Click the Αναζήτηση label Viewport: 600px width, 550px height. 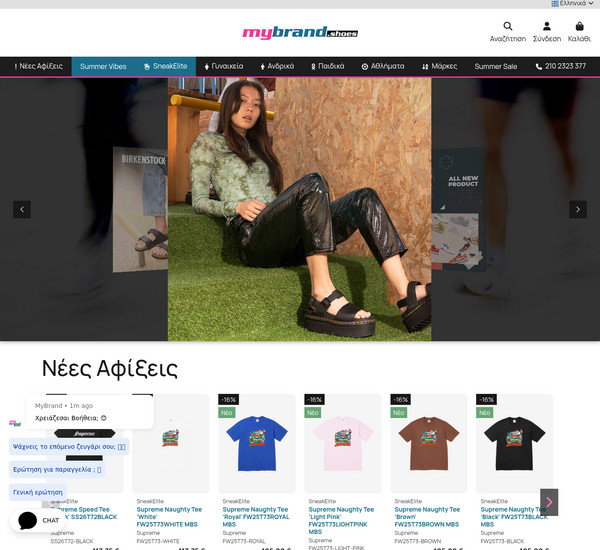pos(508,39)
